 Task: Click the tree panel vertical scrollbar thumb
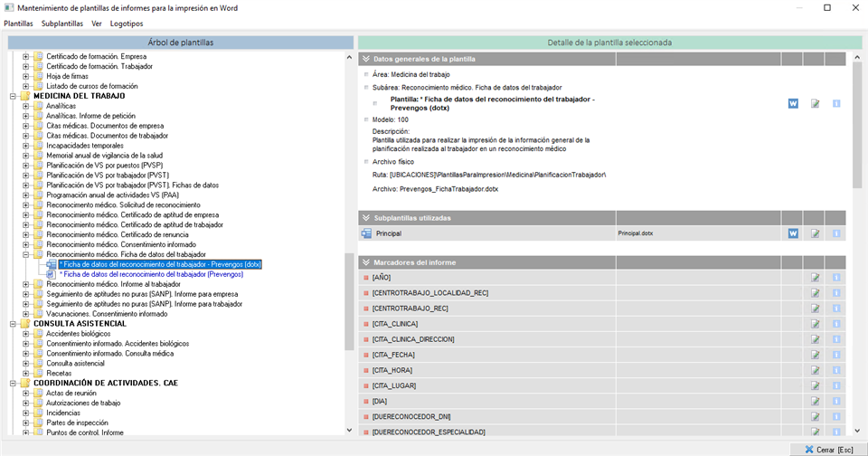pyautogui.click(x=349, y=302)
